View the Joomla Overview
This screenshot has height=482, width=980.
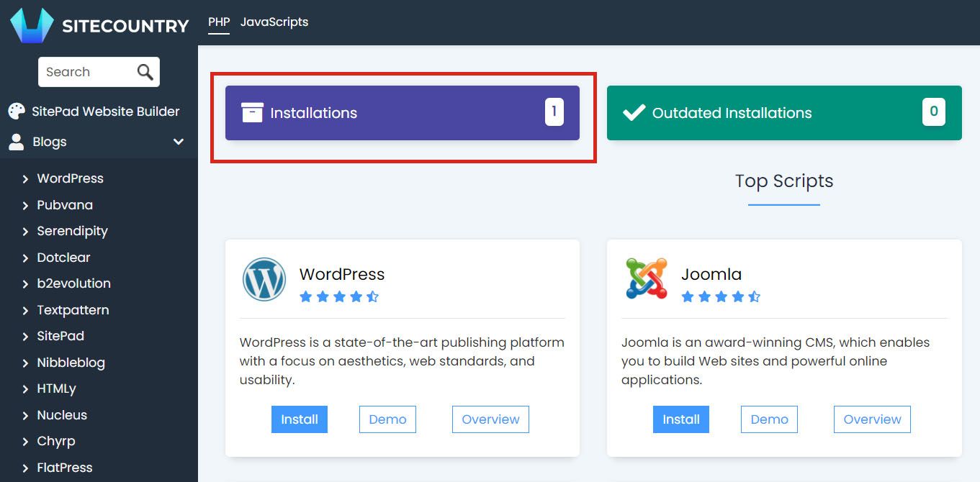coord(872,419)
